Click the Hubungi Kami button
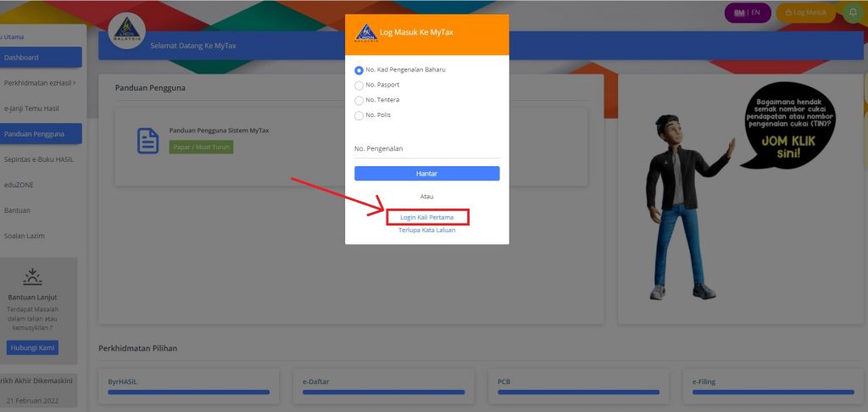The image size is (868, 412). pyautogui.click(x=33, y=348)
